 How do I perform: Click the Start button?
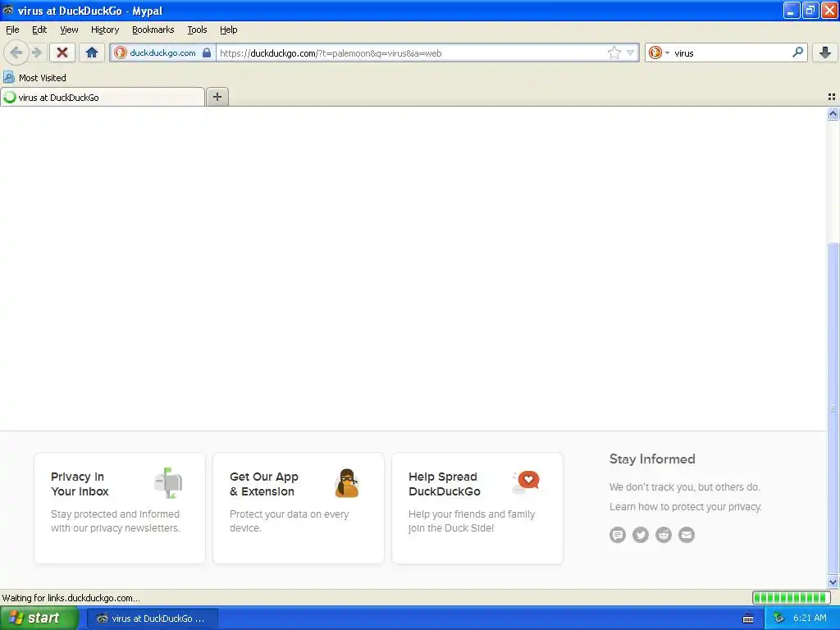click(39, 619)
